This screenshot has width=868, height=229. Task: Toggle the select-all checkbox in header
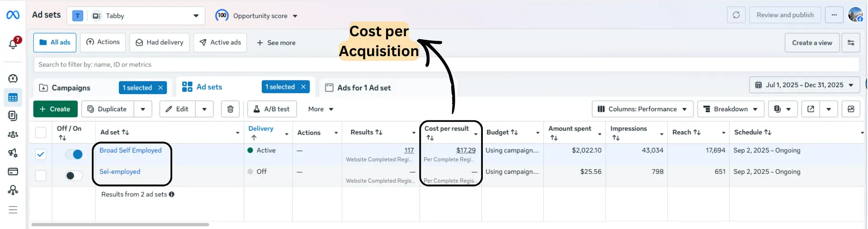(x=41, y=132)
